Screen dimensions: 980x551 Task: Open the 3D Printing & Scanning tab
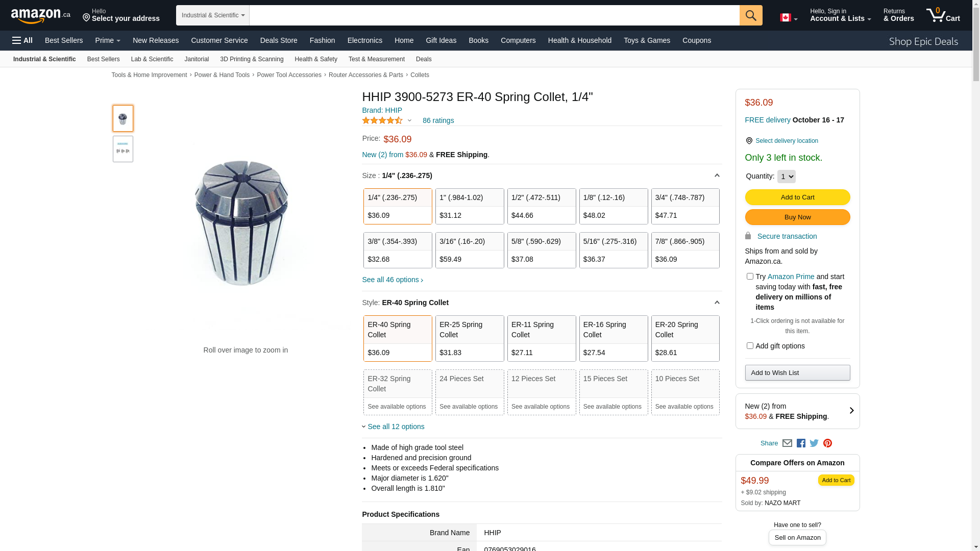coord(252,59)
